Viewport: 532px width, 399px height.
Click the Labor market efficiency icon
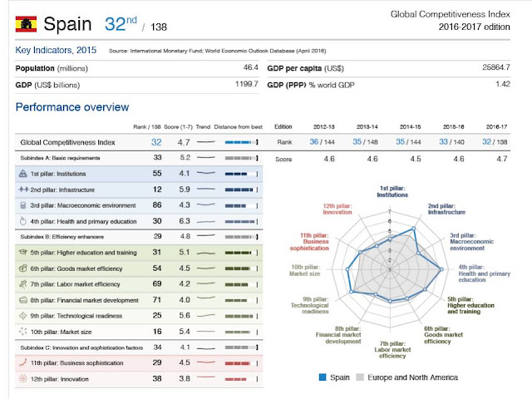point(23,283)
